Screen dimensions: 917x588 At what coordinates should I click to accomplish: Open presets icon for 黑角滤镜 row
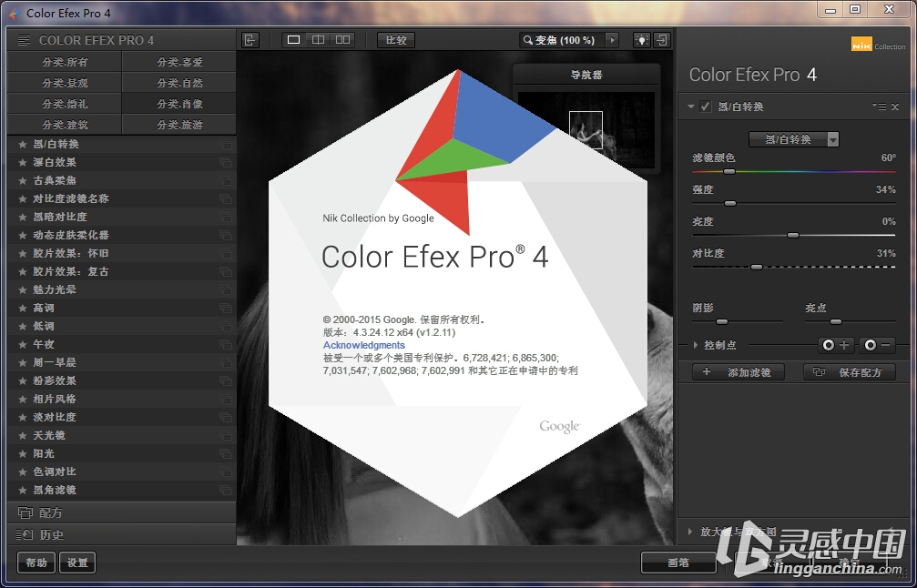225,490
